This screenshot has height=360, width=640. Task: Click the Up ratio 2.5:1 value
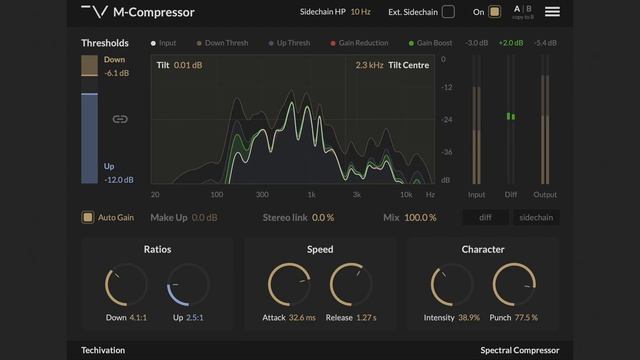(195, 318)
